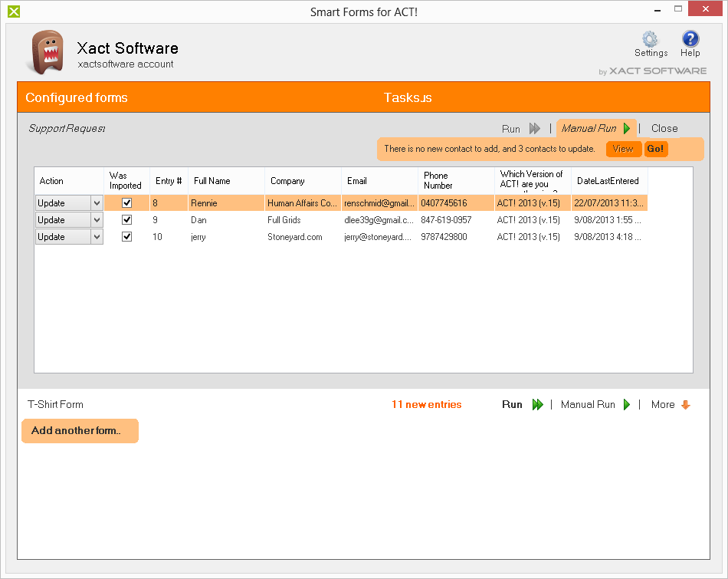Viewport: 728px width, 579px height.
Task: Open Action dropdown for entry 8 Rennie
Action: (97, 203)
